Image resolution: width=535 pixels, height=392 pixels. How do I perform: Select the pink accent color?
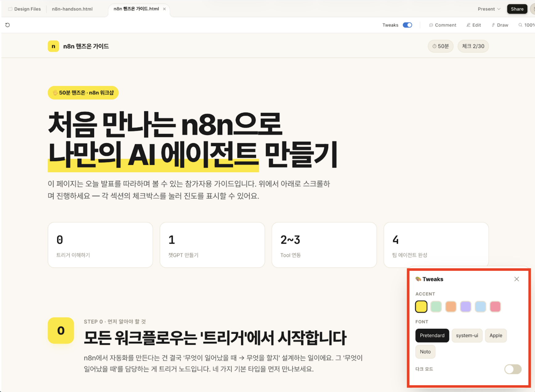(495, 307)
